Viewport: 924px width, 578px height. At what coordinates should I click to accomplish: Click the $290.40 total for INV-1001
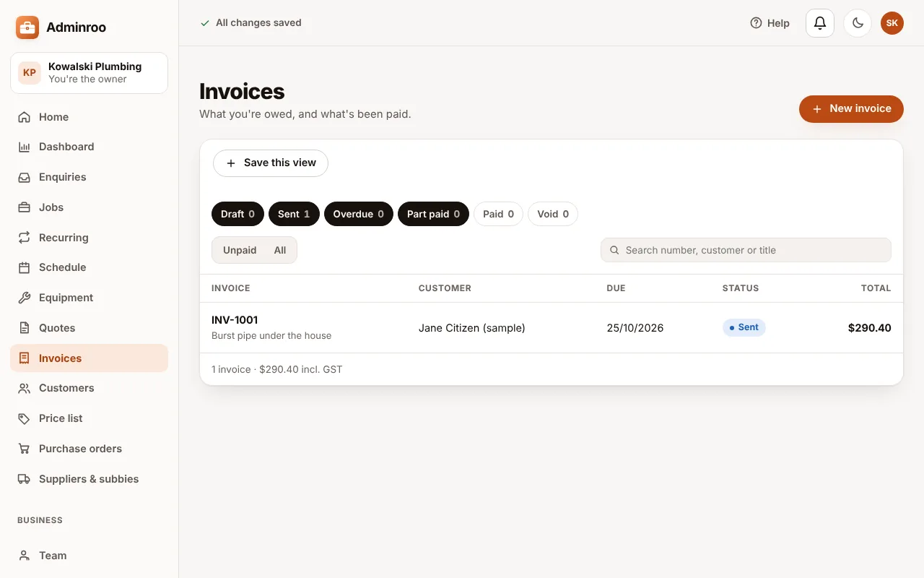870,328
